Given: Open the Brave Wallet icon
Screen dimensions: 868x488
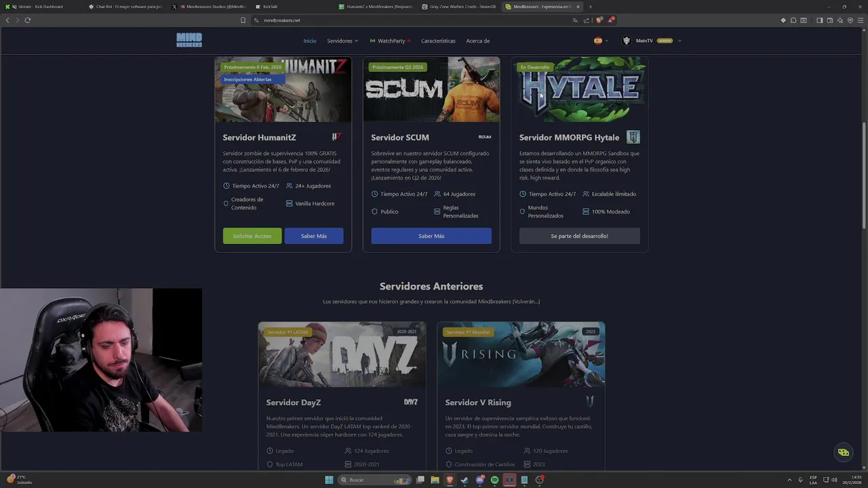Looking at the screenshot, I should [x=830, y=20].
